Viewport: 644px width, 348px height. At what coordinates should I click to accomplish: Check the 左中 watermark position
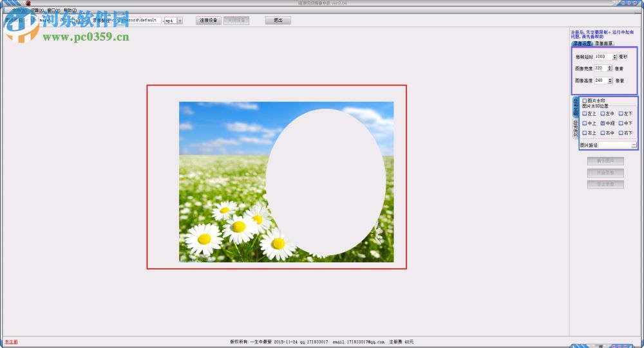point(603,114)
